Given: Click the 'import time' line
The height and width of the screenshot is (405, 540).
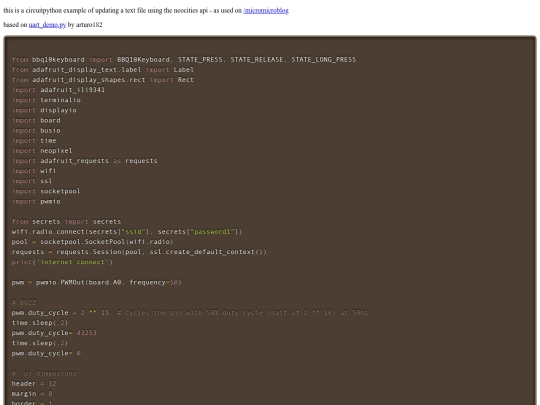Looking at the screenshot, I should (x=34, y=141).
